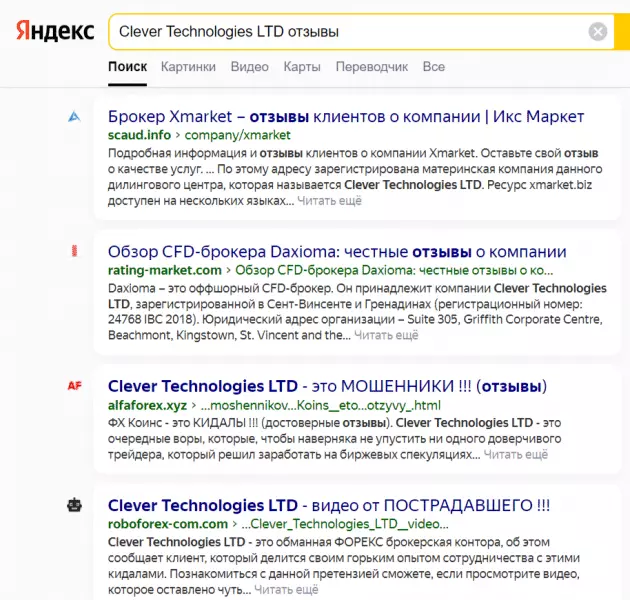Viewport: 630px width, 600px height.
Task: Switch to the Видео tab
Action: (250, 67)
